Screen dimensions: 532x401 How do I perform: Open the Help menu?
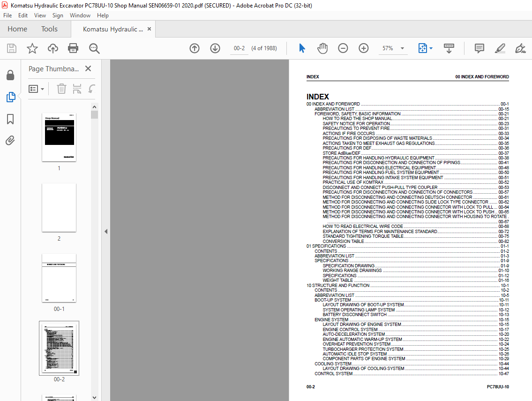click(x=103, y=15)
